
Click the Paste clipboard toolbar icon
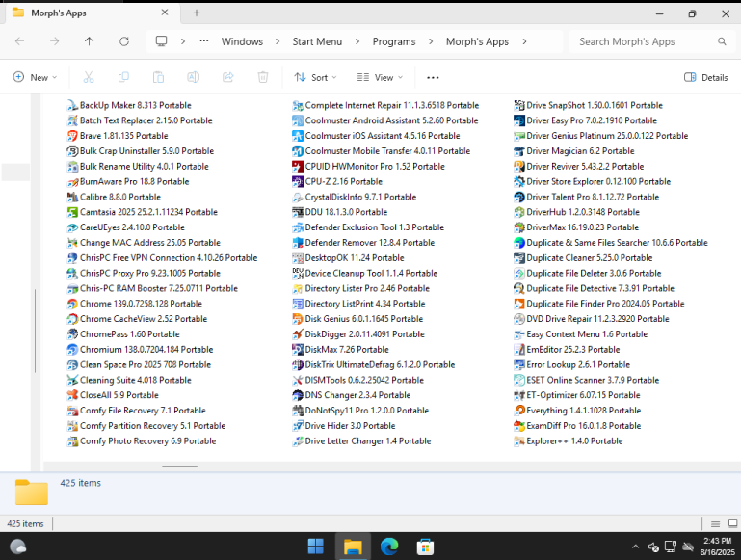pos(158,77)
